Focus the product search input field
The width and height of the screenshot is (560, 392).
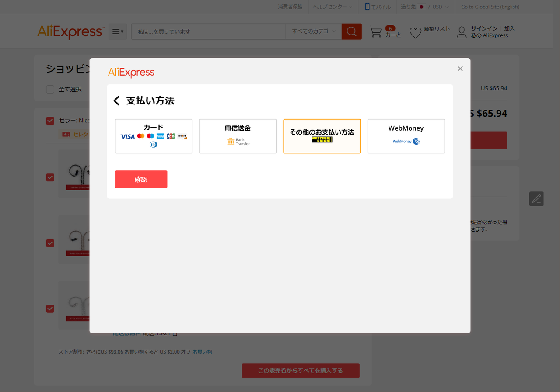point(208,31)
